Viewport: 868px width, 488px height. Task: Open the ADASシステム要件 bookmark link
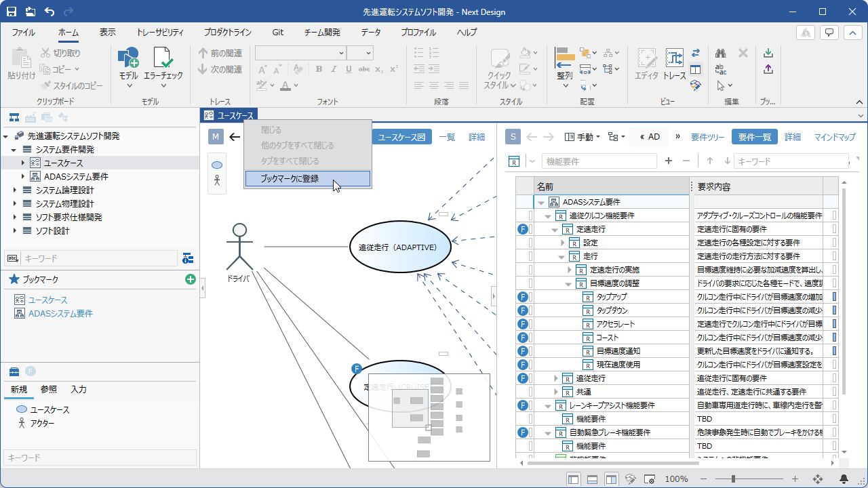(x=60, y=313)
